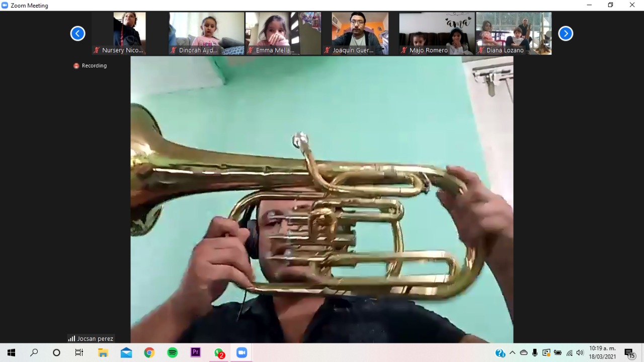Image resolution: width=644 pixels, height=362 pixels.
Task: Open WhatsApp with unread badge in taskbar
Action: [219, 352]
